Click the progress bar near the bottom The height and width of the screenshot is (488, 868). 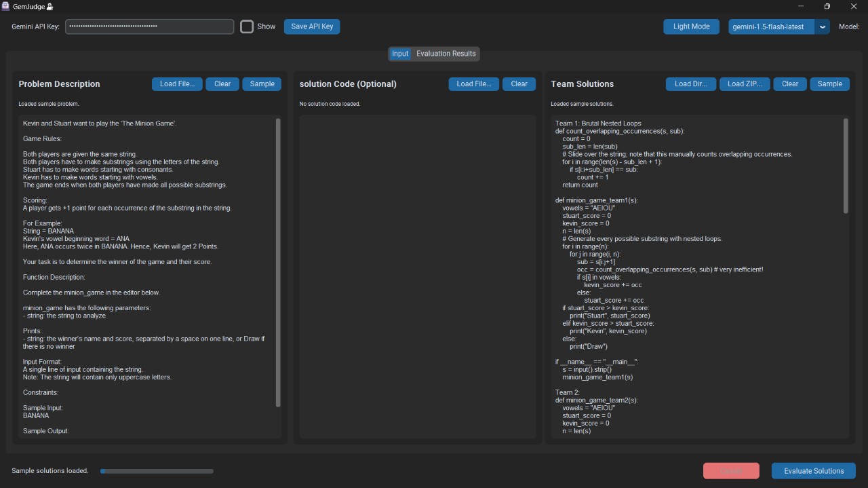(156, 470)
